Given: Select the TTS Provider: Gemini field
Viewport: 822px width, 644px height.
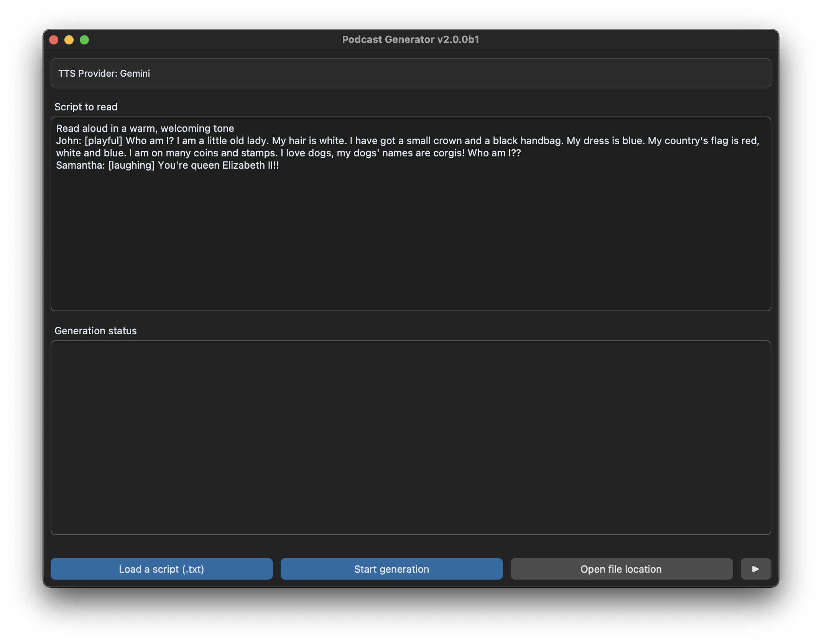Looking at the screenshot, I should 411,73.
